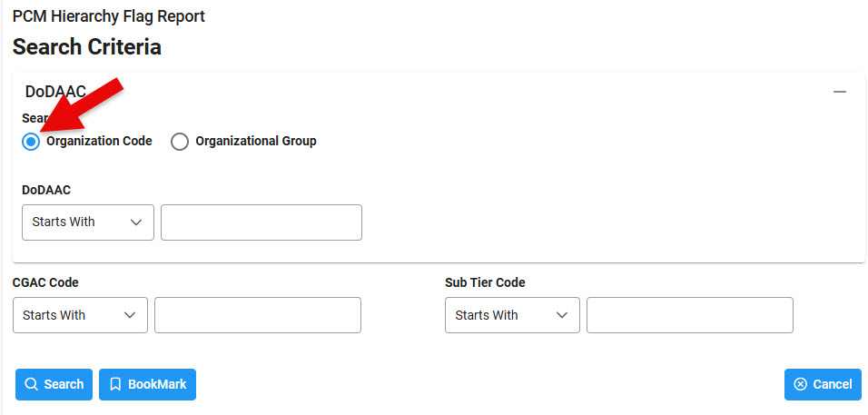Open the Sub Tier Code Starts With dropdown
Image resolution: width=868 pixels, height=415 pixels.
(x=512, y=315)
